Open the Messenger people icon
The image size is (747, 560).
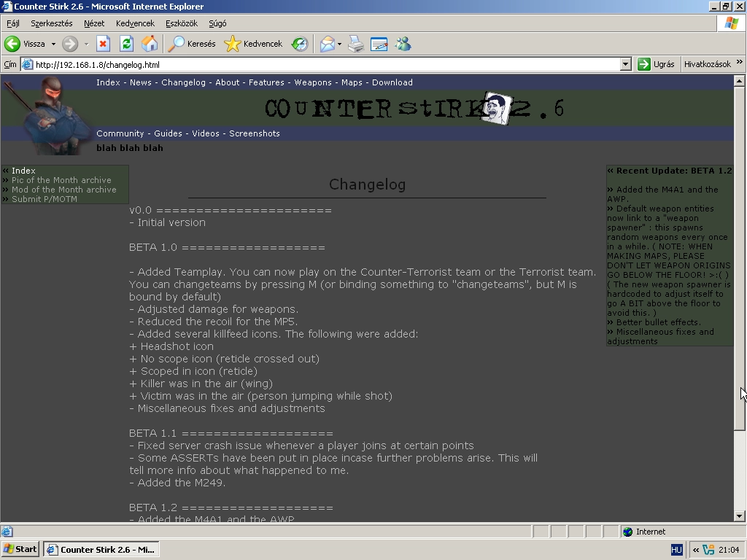click(x=403, y=44)
